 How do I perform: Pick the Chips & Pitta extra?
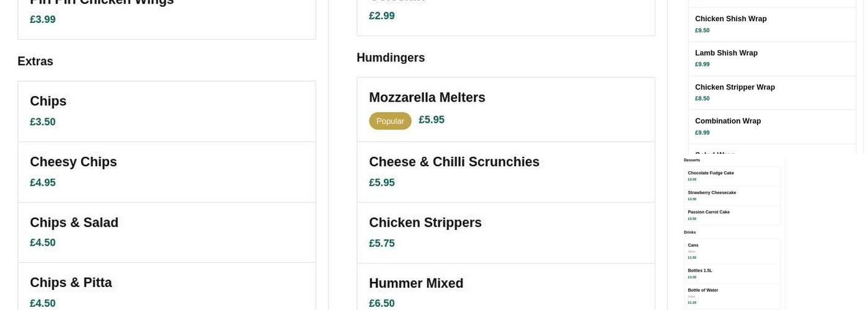pyautogui.click(x=166, y=291)
